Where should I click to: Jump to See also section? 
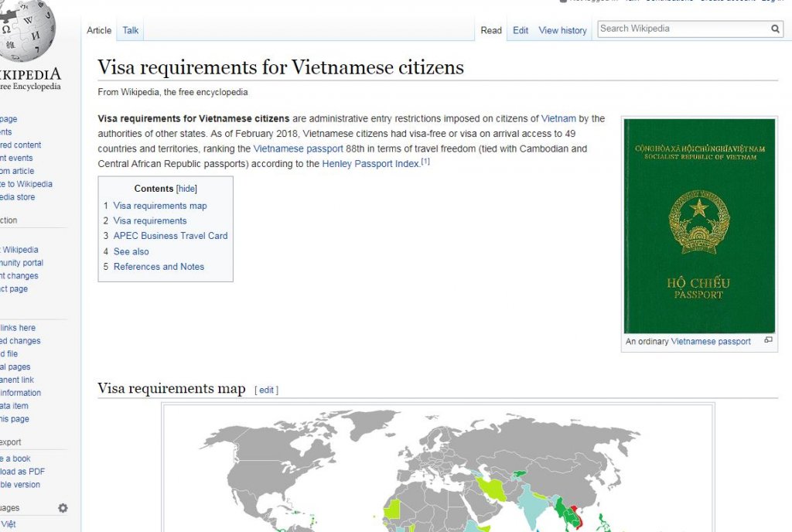pyautogui.click(x=131, y=251)
